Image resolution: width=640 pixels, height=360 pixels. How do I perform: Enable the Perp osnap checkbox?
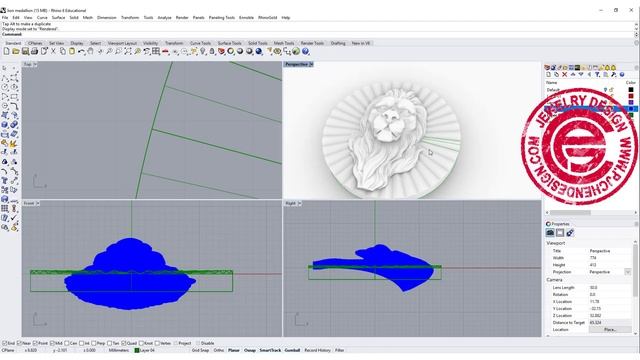[94, 343]
